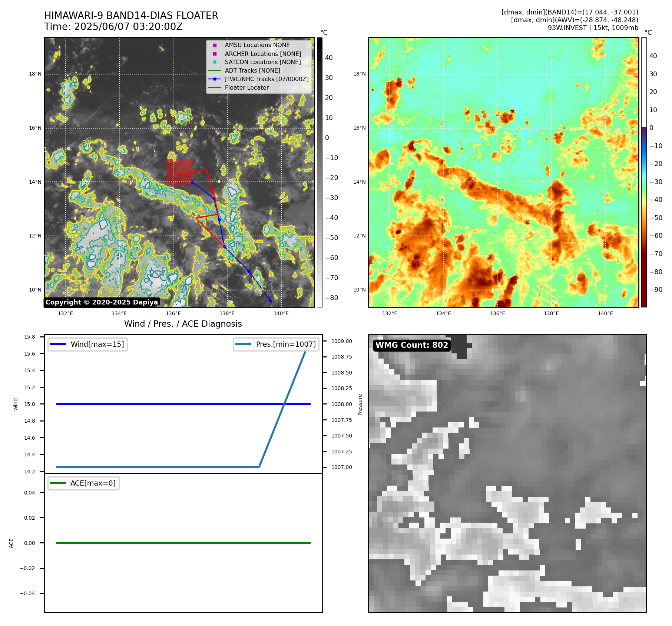Select the 'ARCHER Locations [NONE]' legend entry

(263, 54)
